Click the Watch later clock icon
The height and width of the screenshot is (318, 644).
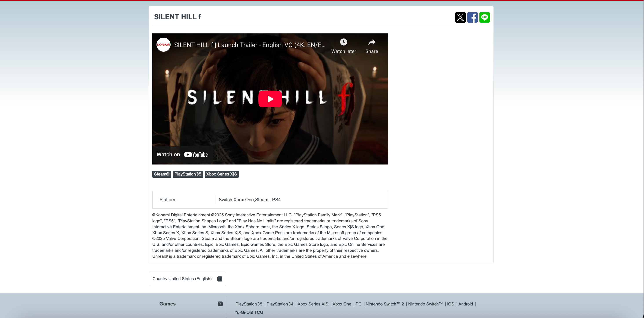(x=344, y=42)
